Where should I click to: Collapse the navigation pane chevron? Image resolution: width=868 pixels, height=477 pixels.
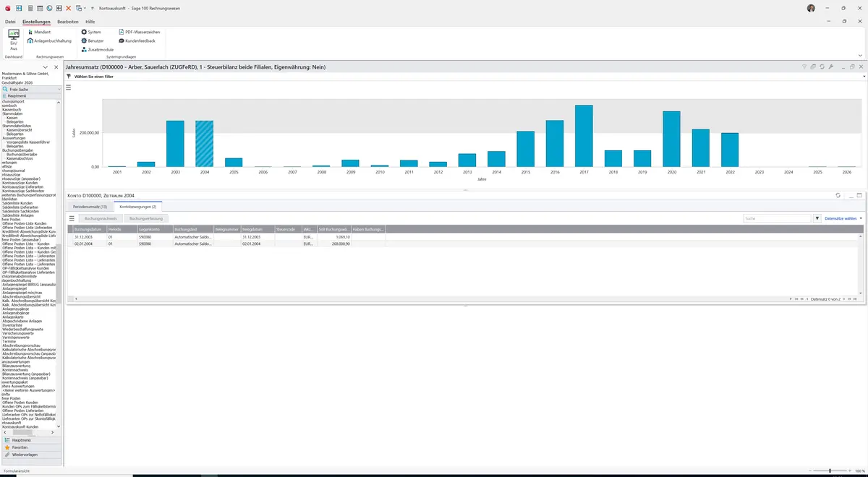[46, 67]
